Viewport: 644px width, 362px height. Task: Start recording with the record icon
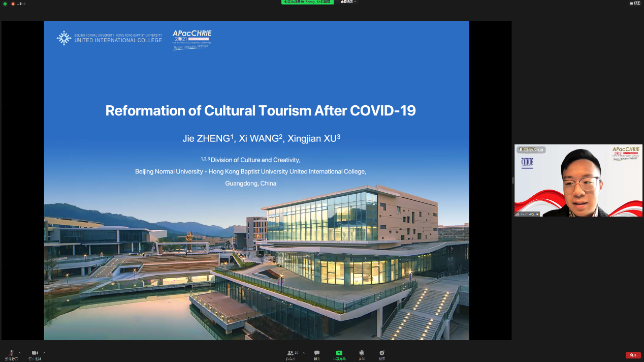(x=362, y=353)
